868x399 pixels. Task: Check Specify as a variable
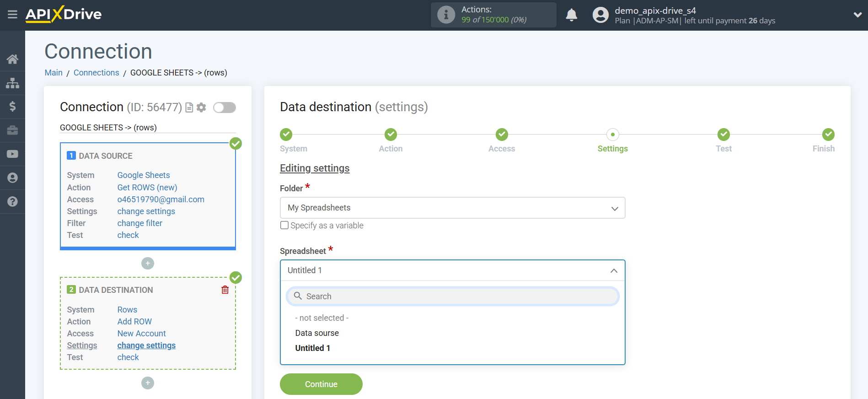tap(284, 225)
